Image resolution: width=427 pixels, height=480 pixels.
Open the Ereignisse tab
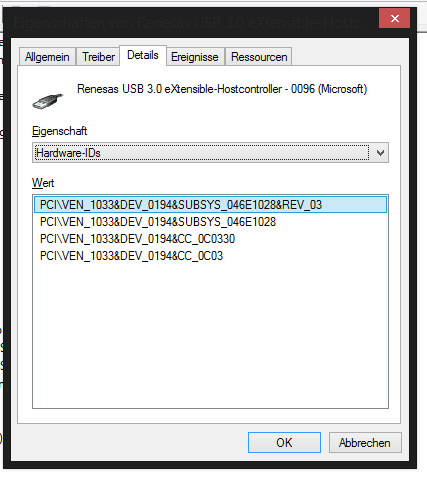point(195,57)
